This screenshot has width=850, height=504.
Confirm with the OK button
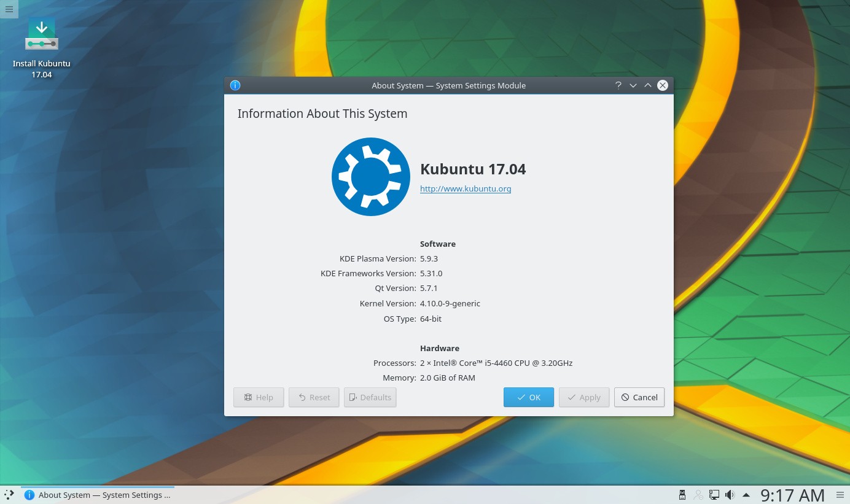[x=529, y=397]
